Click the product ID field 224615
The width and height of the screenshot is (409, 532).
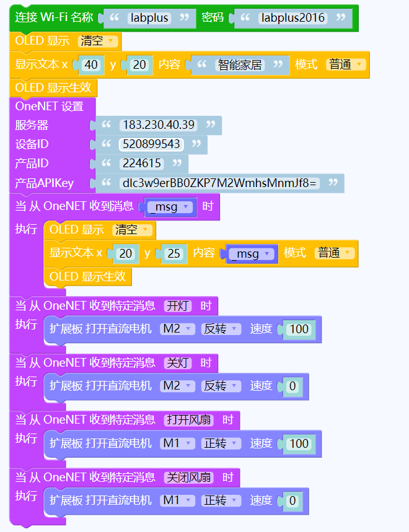tap(142, 164)
